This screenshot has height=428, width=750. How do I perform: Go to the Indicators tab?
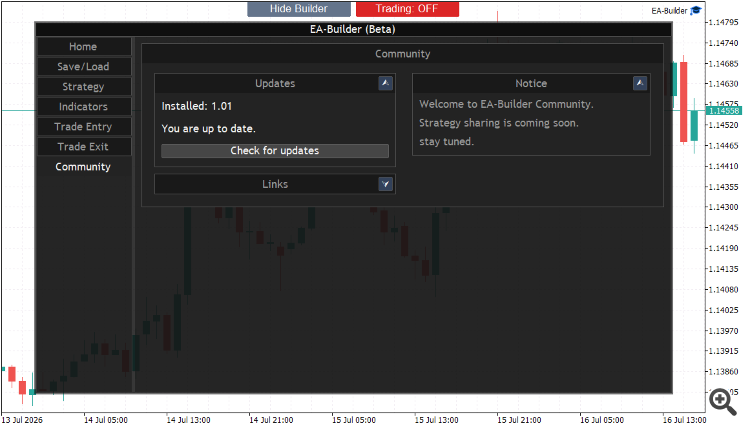point(84,107)
